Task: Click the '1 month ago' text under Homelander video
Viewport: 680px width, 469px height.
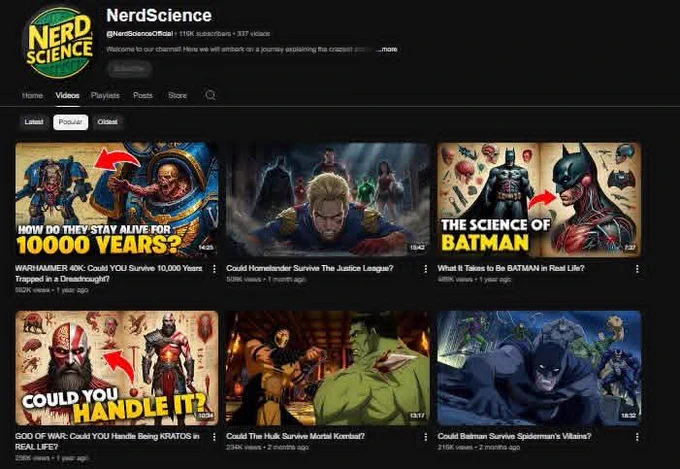Action: click(x=287, y=279)
